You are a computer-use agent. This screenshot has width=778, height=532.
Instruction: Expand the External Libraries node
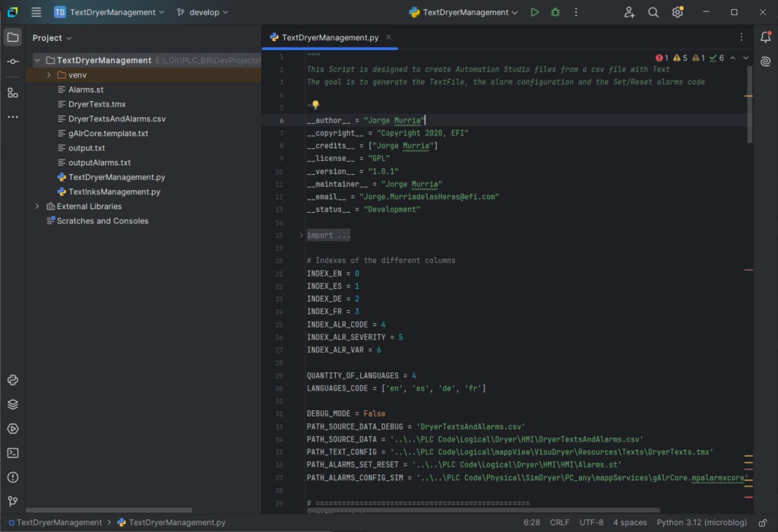pos(37,206)
